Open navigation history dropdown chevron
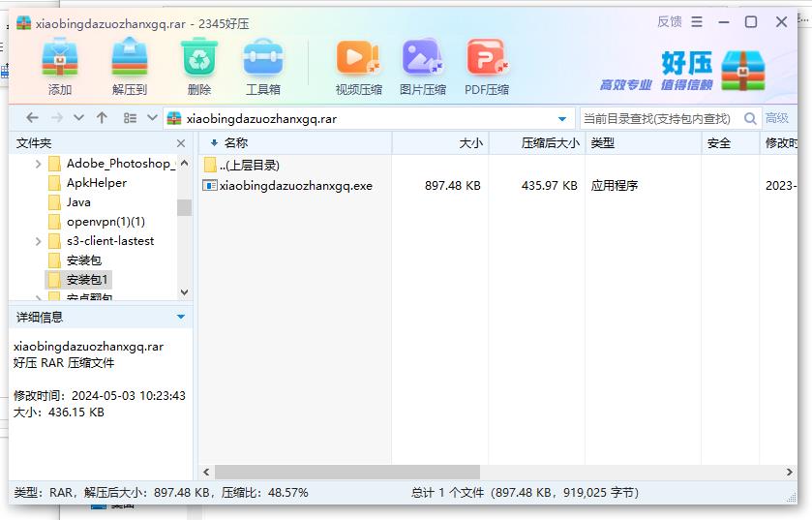Image resolution: width=812 pixels, height=520 pixels. 78,118
